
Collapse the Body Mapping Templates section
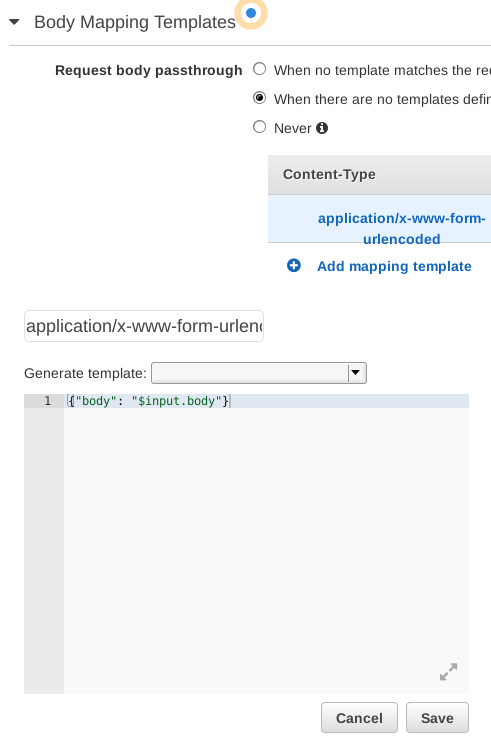click(14, 22)
